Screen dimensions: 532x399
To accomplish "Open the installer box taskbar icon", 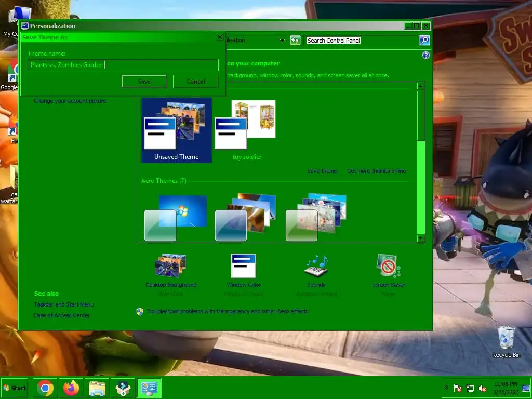I will point(123,388).
